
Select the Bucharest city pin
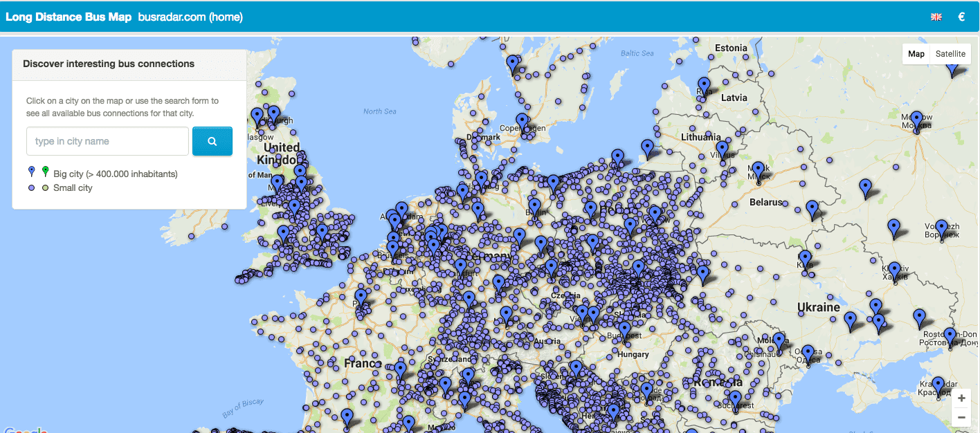tap(735, 400)
